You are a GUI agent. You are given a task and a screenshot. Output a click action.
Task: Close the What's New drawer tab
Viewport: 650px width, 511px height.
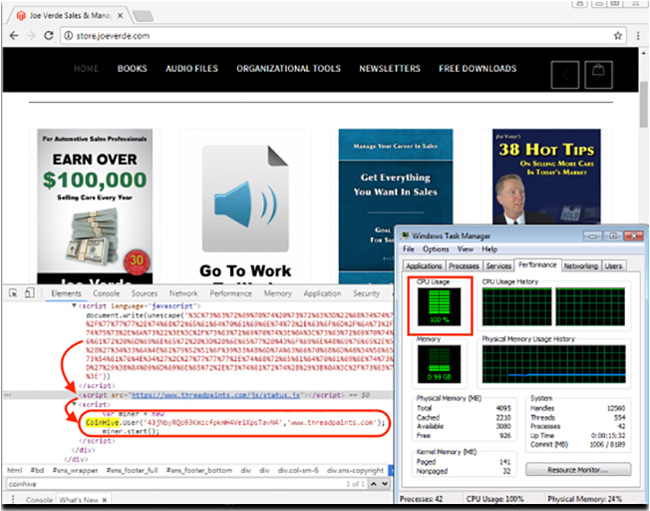(x=104, y=500)
